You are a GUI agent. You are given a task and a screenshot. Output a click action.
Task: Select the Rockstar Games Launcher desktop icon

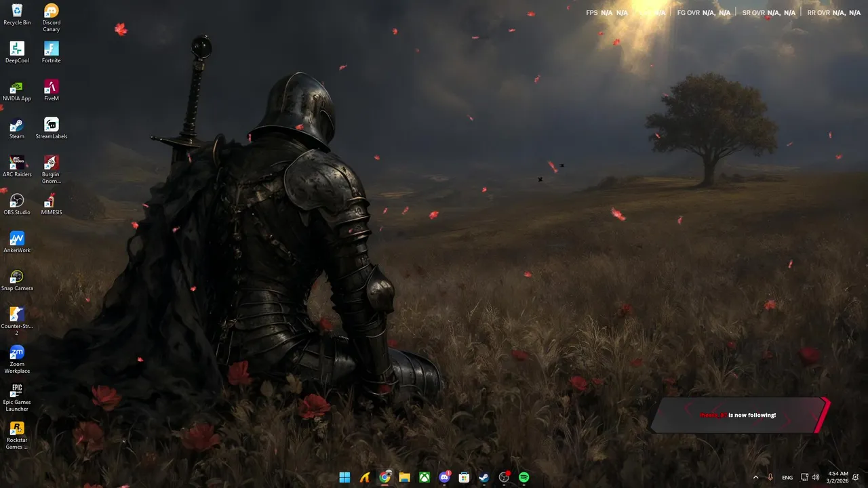(x=17, y=435)
